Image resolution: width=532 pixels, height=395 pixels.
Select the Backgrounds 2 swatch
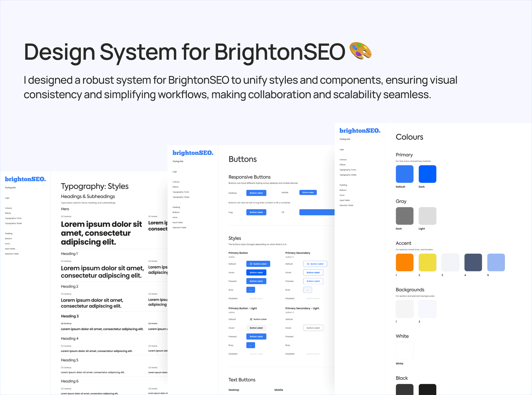[x=427, y=309]
